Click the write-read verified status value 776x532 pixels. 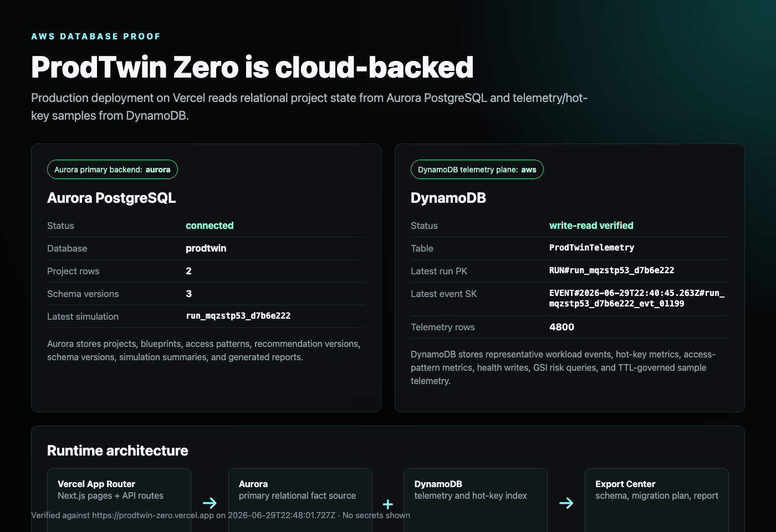pyautogui.click(x=591, y=226)
